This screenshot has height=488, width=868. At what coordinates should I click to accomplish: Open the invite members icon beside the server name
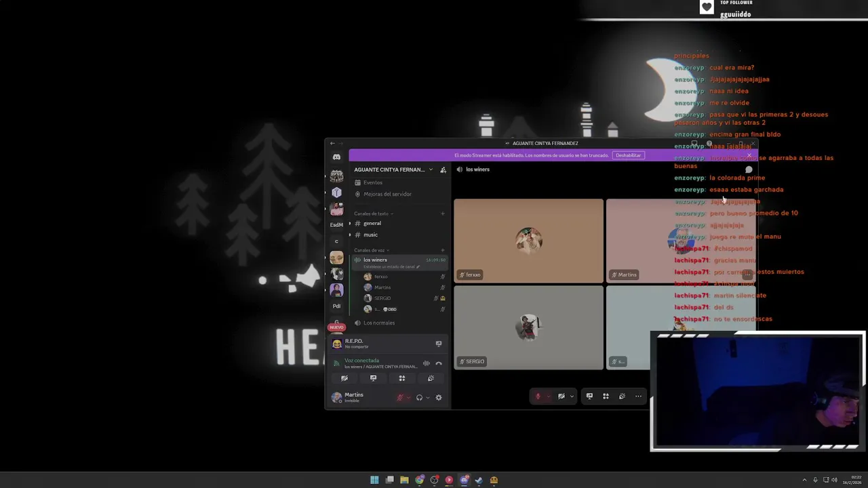(443, 169)
